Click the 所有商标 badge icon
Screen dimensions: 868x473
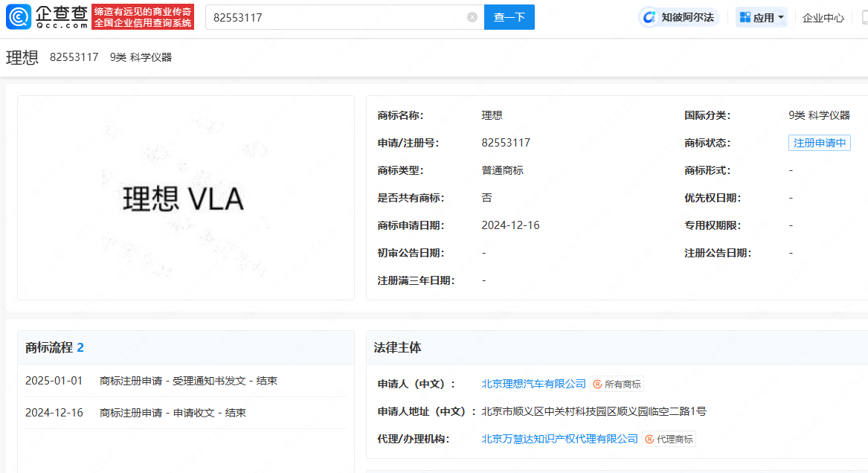coord(597,384)
